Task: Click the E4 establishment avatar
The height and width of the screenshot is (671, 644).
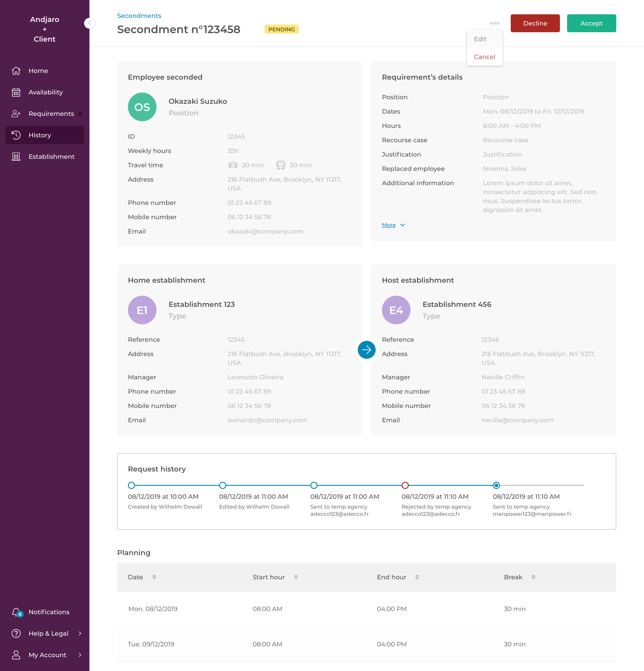Action: [396, 310]
